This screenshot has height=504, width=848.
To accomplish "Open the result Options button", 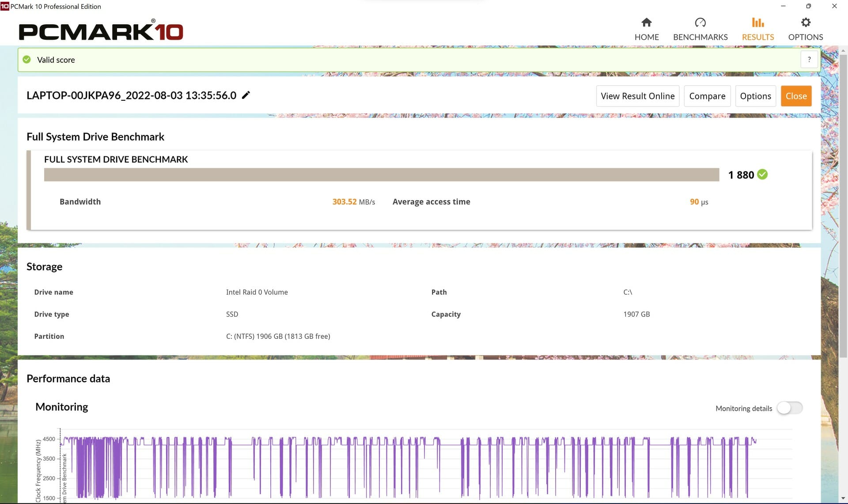I will (755, 96).
